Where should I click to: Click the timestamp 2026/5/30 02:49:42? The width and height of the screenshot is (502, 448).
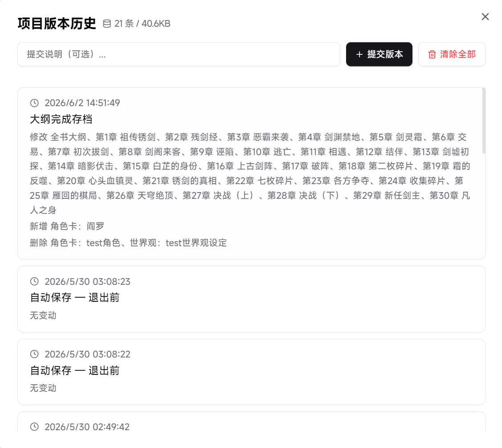click(87, 427)
